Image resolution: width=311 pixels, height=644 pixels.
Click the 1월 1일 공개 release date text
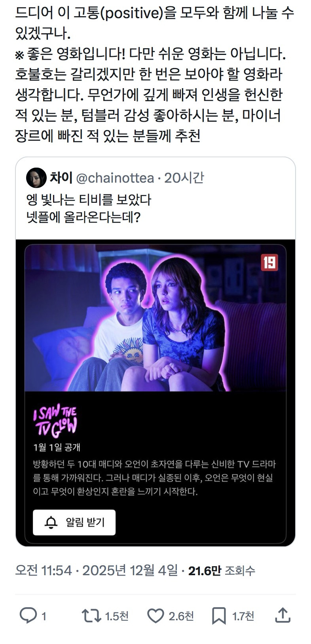[57, 447]
